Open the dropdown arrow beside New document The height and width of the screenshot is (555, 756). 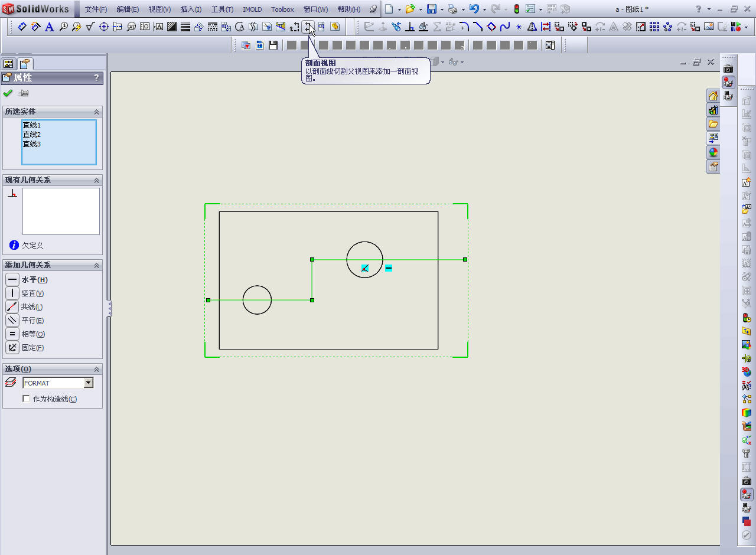click(399, 9)
